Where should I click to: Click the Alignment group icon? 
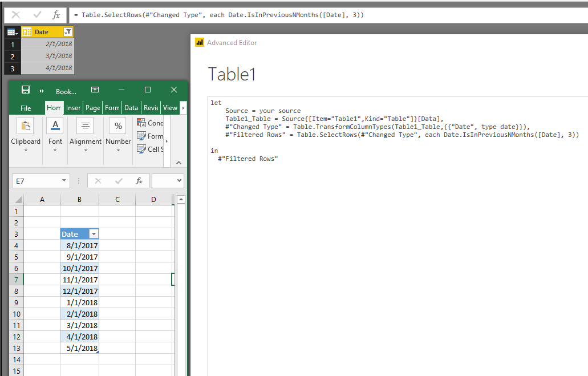click(x=85, y=126)
